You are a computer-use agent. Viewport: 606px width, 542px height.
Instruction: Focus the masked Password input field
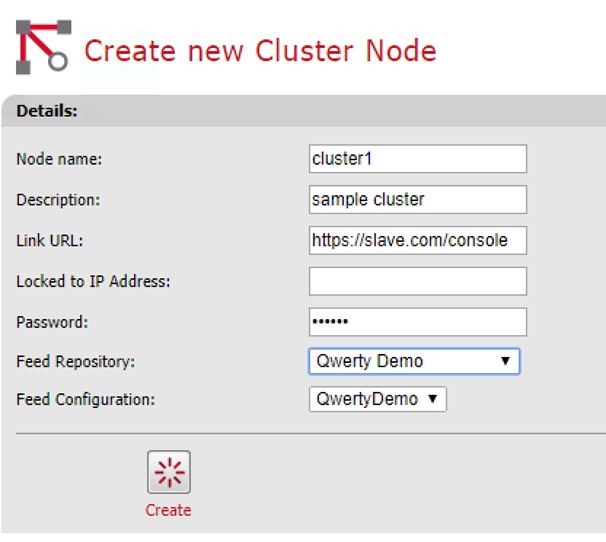click(x=417, y=322)
